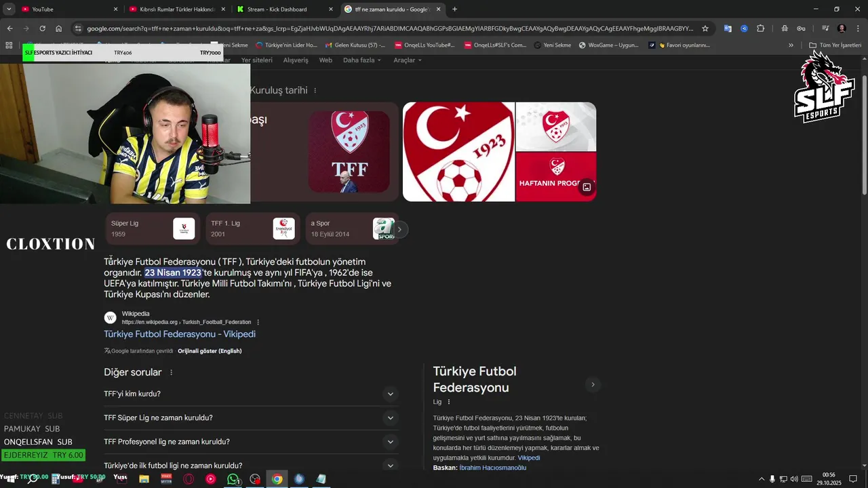Open the browser home page

[59, 28]
